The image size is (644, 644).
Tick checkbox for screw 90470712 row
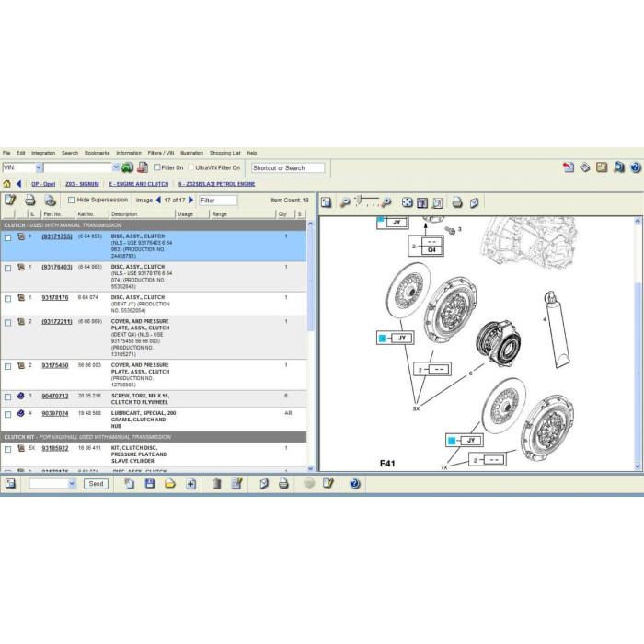pyautogui.click(x=7, y=397)
